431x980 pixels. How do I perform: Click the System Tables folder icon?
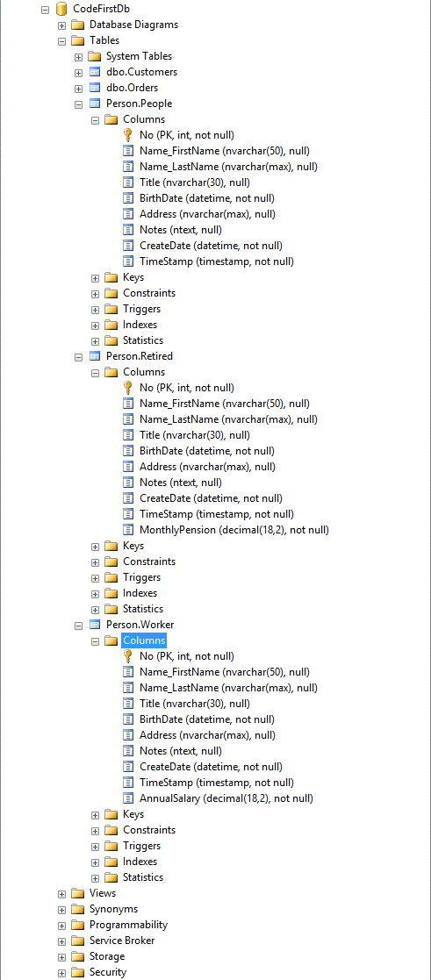coord(95,56)
